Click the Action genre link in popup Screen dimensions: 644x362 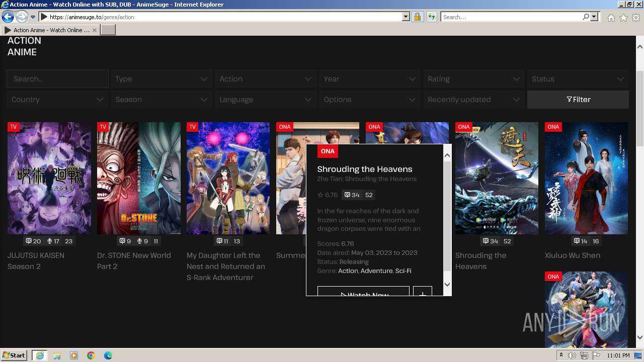(x=348, y=271)
